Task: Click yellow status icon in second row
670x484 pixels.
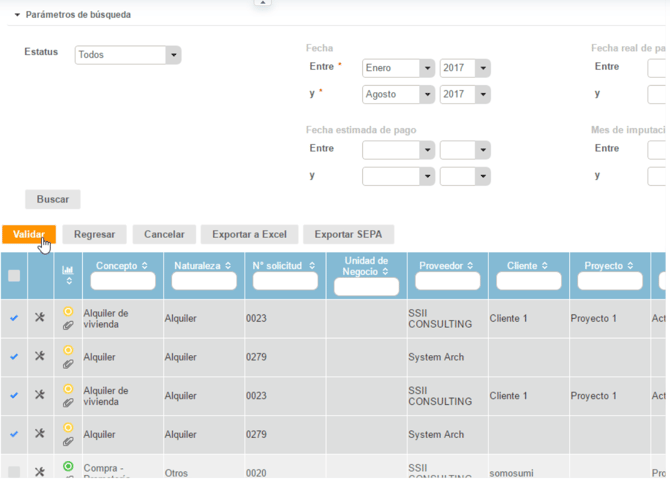Action: pyautogui.click(x=68, y=350)
